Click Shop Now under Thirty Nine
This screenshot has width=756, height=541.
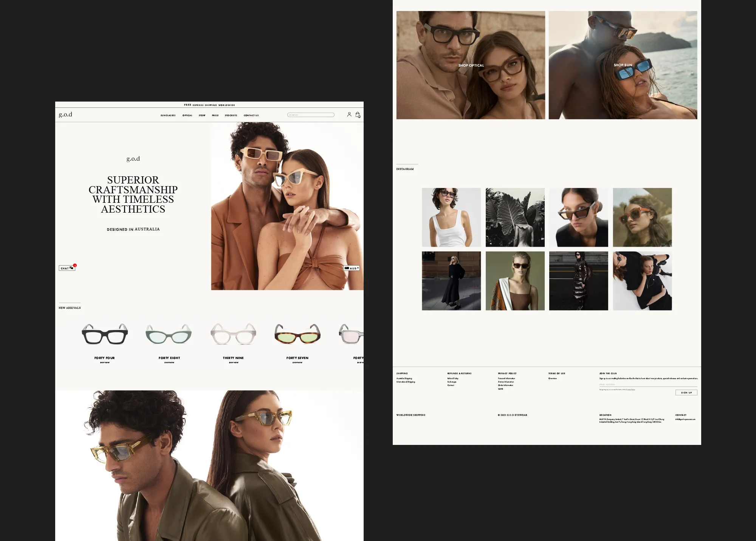pyautogui.click(x=234, y=362)
